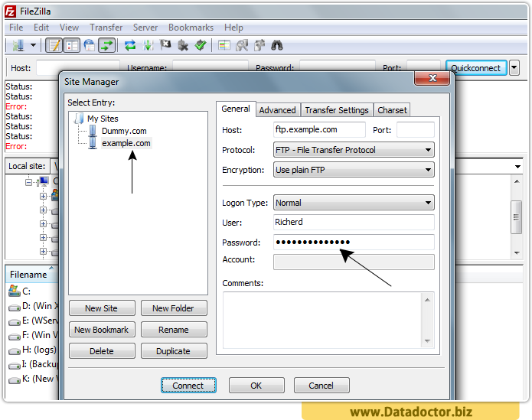Switch to the Transfer Settings tab
This screenshot has width=532, height=420.
click(337, 110)
